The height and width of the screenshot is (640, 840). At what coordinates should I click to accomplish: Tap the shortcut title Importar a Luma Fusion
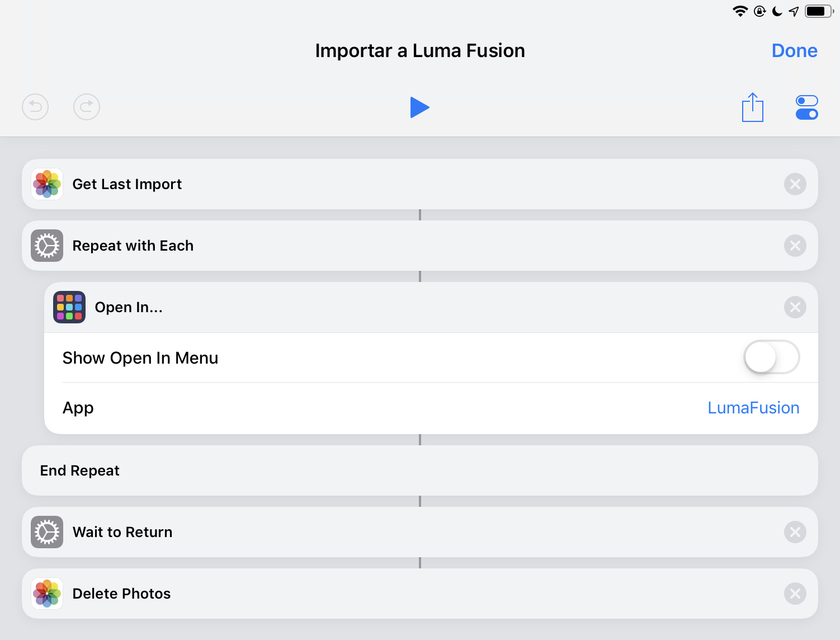coord(419,51)
